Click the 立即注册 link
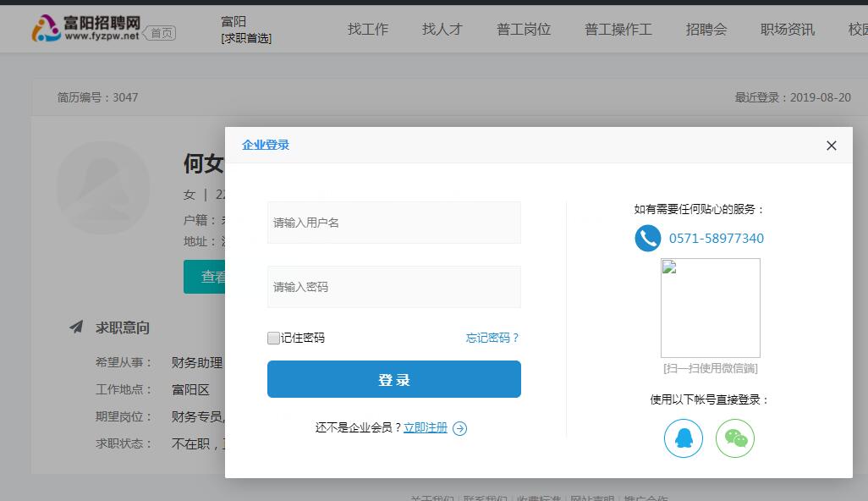The width and height of the screenshot is (868, 501). pyautogui.click(x=425, y=427)
